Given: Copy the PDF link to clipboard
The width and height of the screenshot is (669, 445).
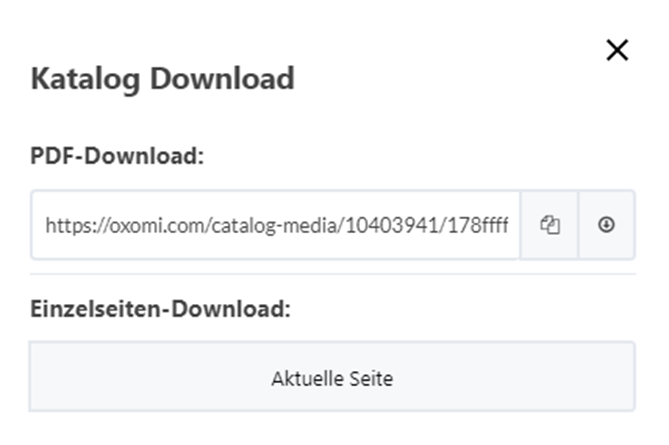Looking at the screenshot, I should coord(549,225).
